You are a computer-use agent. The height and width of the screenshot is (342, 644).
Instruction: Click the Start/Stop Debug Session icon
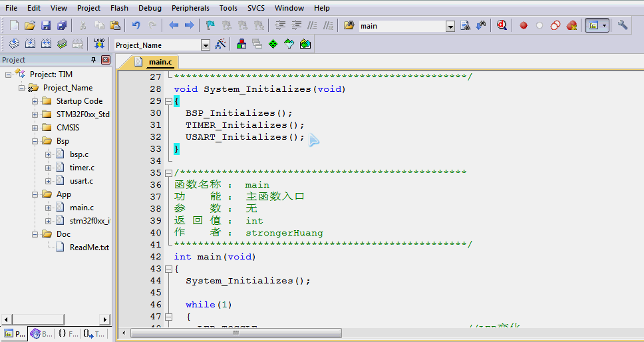502,25
